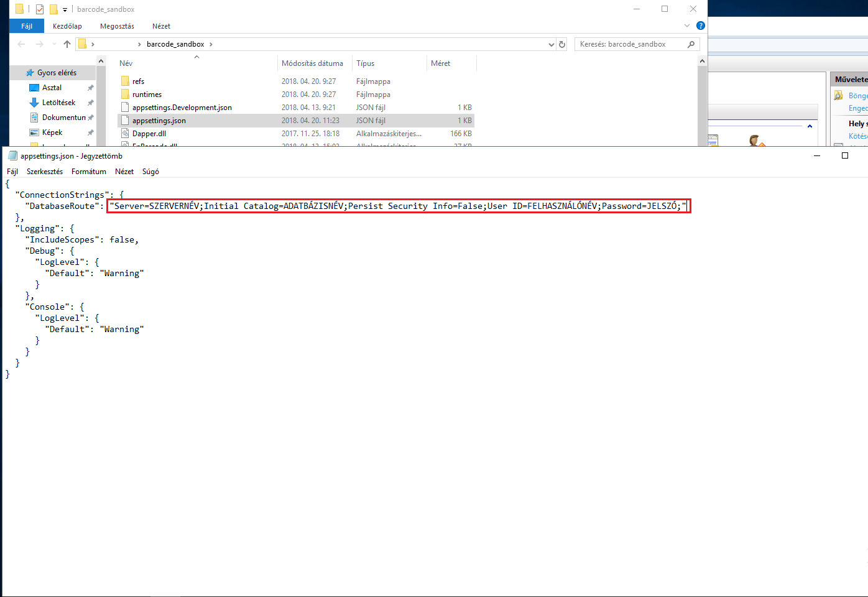Click the properties checkmark icon in title bar
Viewport: 868px width, 597px height.
click(x=40, y=9)
